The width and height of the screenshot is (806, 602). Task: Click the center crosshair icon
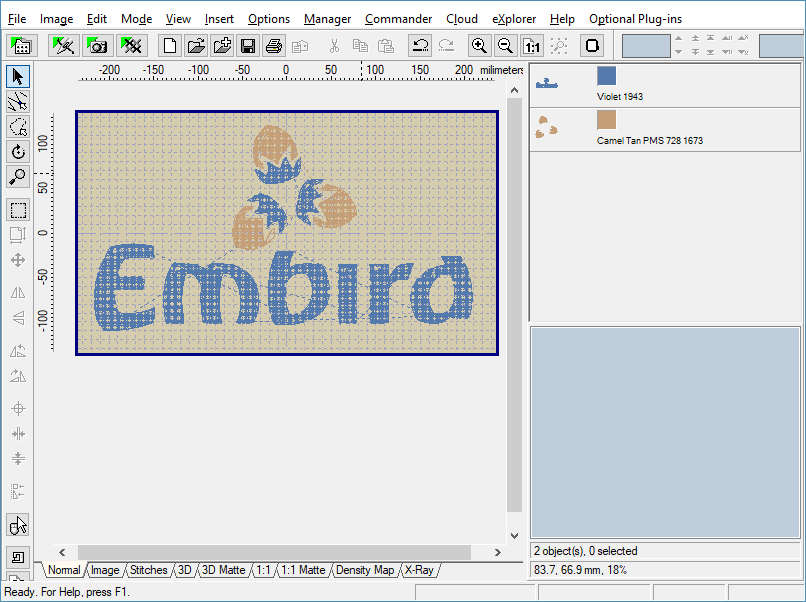pos(18,409)
